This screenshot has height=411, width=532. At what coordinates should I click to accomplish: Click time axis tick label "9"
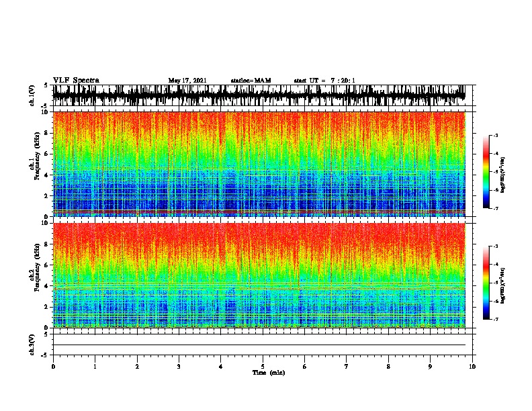pos(430,367)
